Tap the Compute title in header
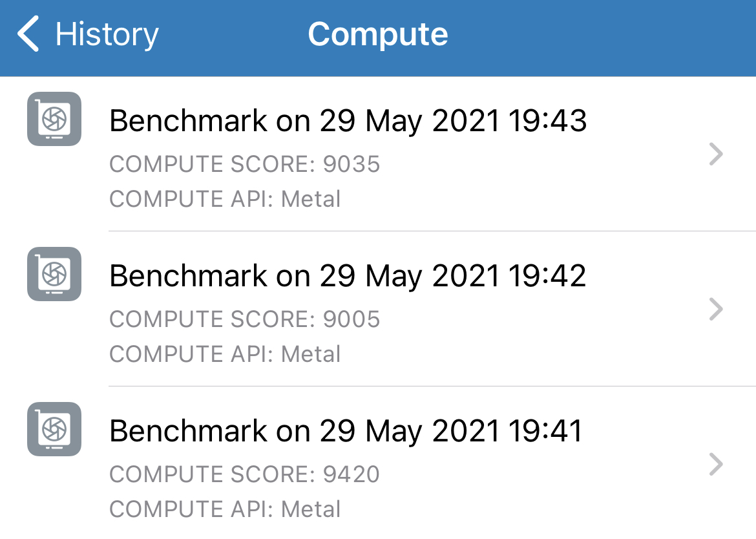The height and width of the screenshot is (539, 756). (377, 34)
